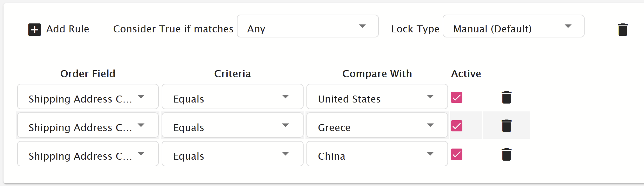Open China row Shipping Address order field dropdown

(88, 154)
